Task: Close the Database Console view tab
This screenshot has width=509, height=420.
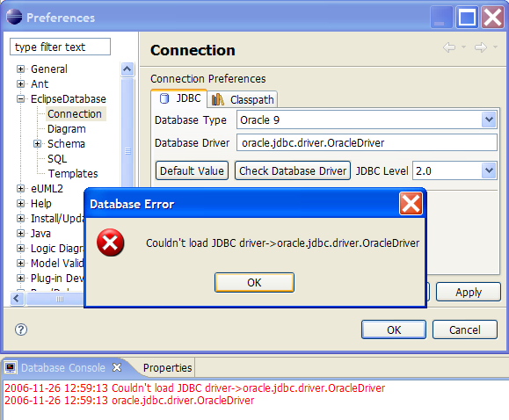Action: coord(117,367)
